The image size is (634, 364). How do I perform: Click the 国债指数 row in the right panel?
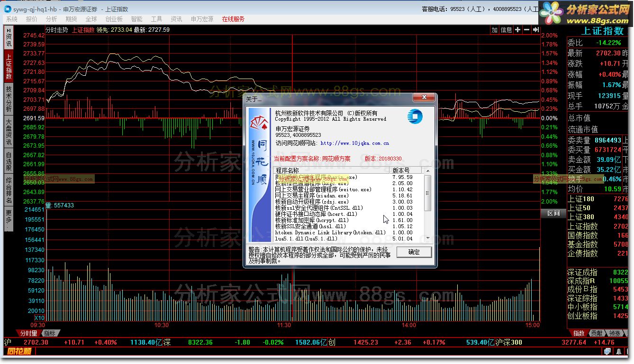click(x=598, y=235)
